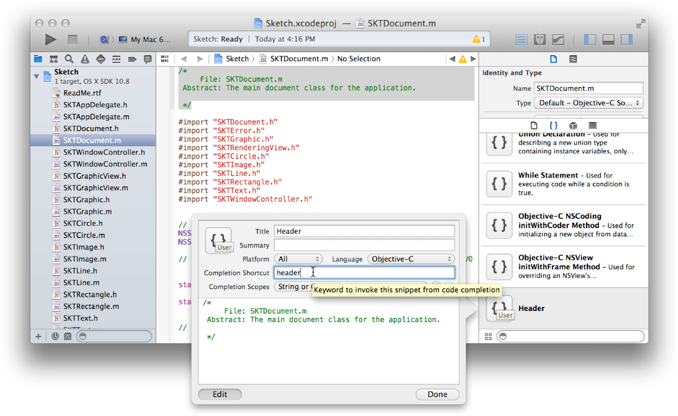Show the Assistant editor
This screenshot has width=678, height=416.
tap(540, 40)
